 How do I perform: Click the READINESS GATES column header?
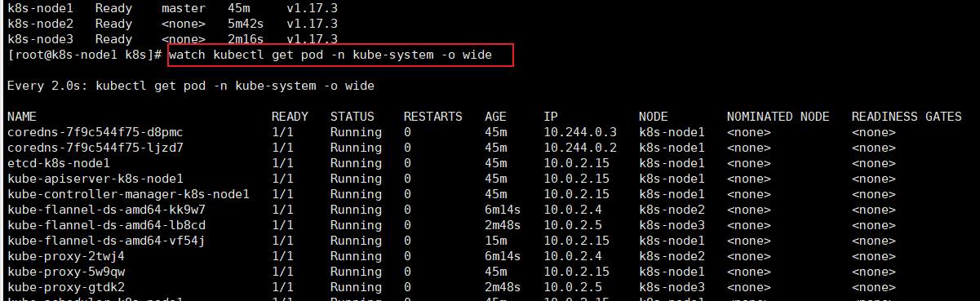tap(907, 117)
